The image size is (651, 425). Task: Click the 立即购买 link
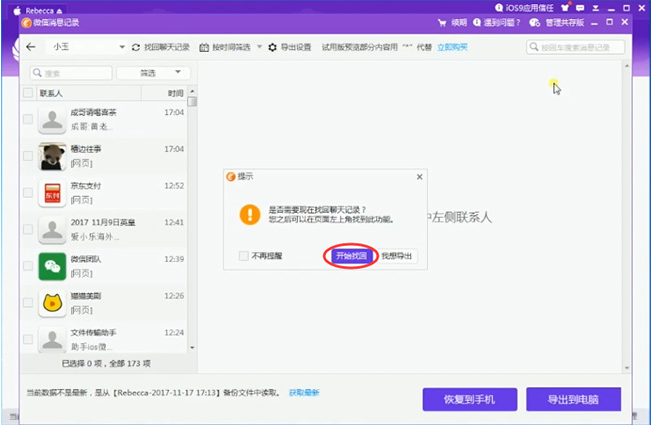453,47
